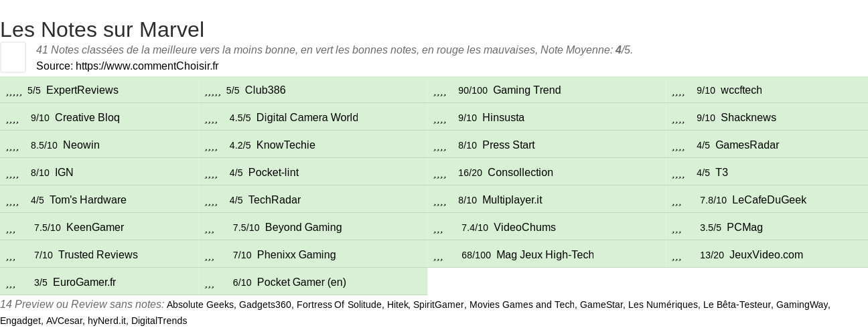Select the KnowTechie 4.2/5 entry
The width and height of the screenshot is (868, 328).
(313, 145)
